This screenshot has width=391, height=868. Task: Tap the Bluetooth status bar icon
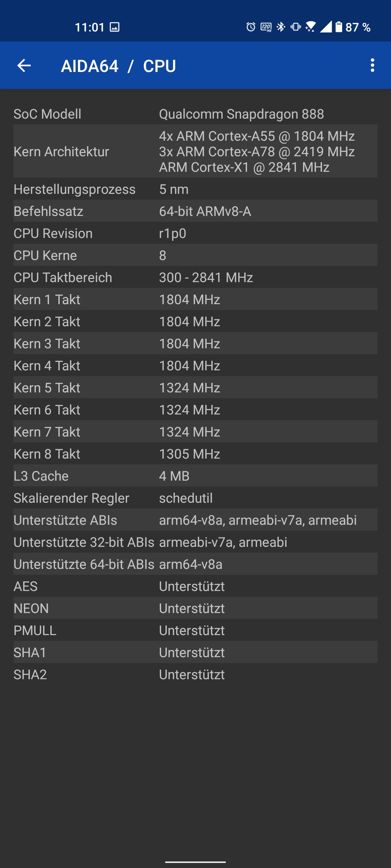point(281,27)
